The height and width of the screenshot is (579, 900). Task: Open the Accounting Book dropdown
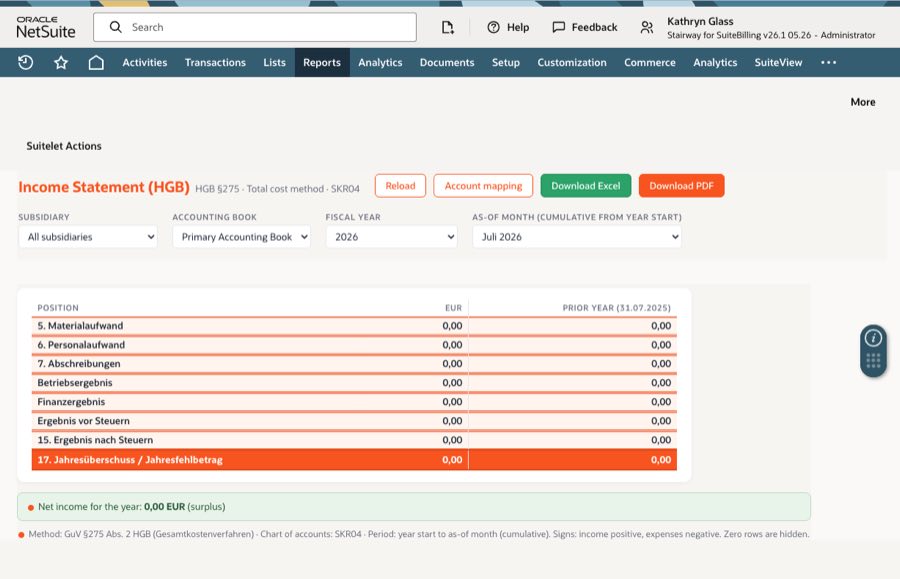click(241, 237)
